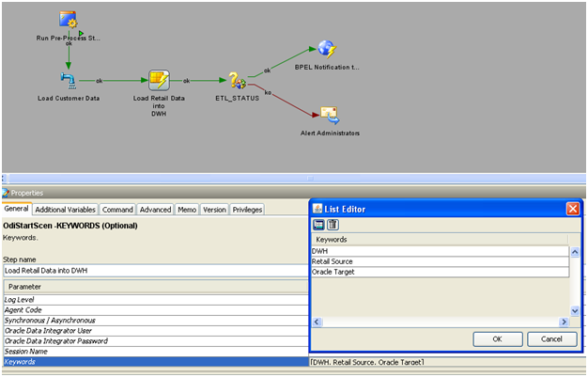The width and height of the screenshot is (588, 377).
Task: Click List Editor scroll down arrow
Action: click(x=575, y=310)
